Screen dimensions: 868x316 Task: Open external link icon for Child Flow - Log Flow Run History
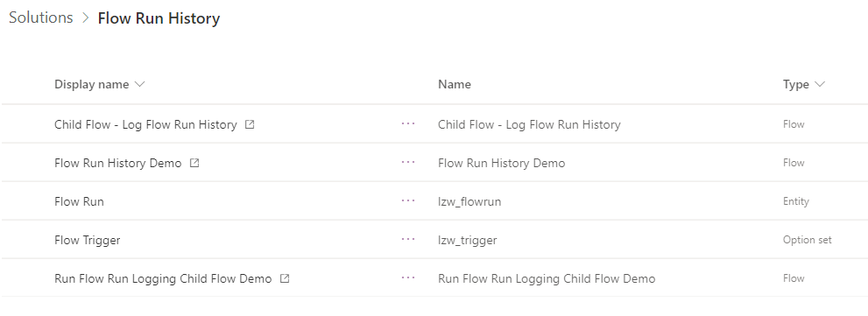tap(250, 124)
